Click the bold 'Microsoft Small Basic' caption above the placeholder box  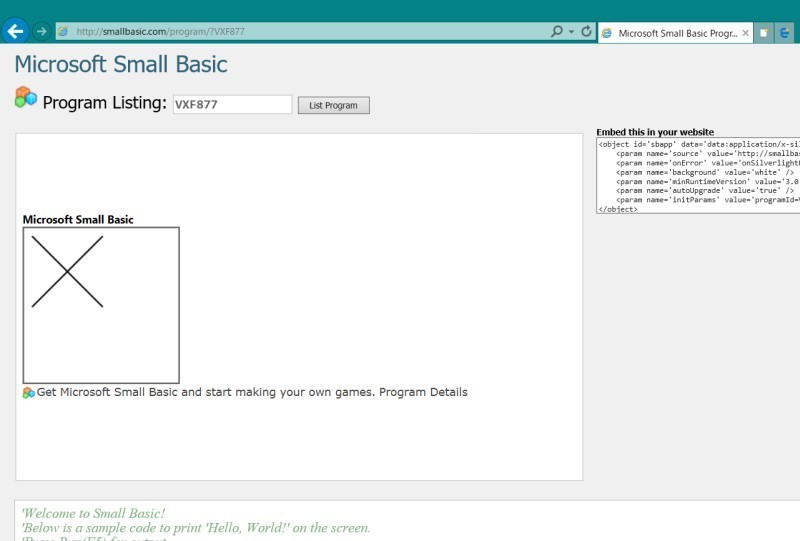(x=78, y=219)
